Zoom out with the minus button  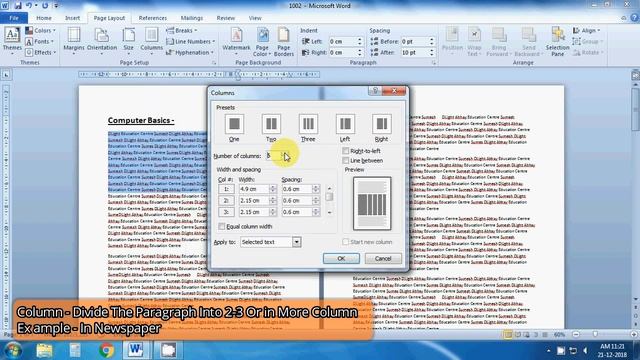[576, 334]
